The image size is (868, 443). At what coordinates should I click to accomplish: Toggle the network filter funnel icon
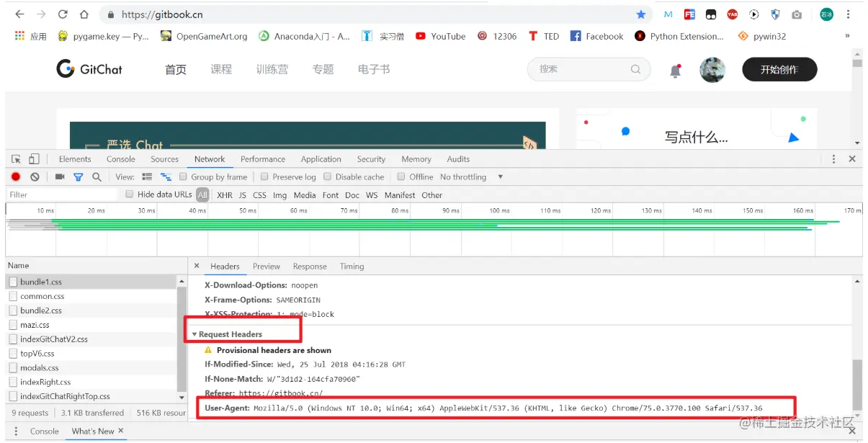[79, 176]
